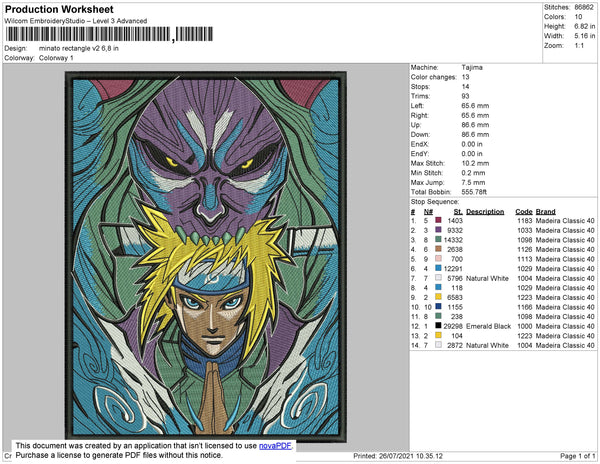Select the purple swatch in stop row 2
This screenshot has height=464, width=600.
click(438, 230)
